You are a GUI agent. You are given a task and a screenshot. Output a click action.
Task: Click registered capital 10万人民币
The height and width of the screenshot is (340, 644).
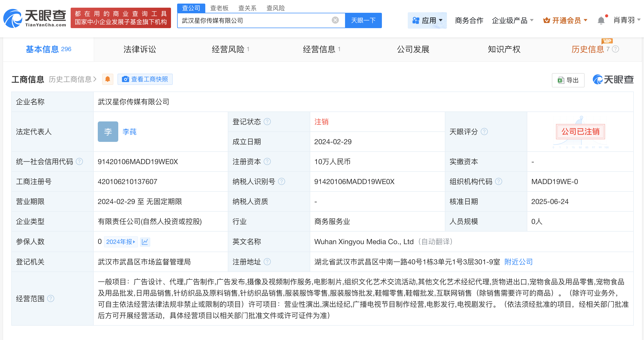point(332,162)
